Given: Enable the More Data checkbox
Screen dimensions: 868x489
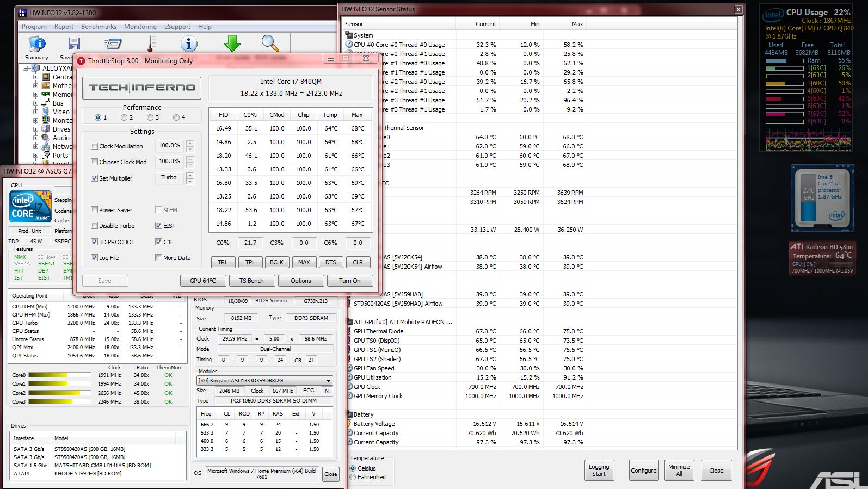Looking at the screenshot, I should (x=158, y=258).
